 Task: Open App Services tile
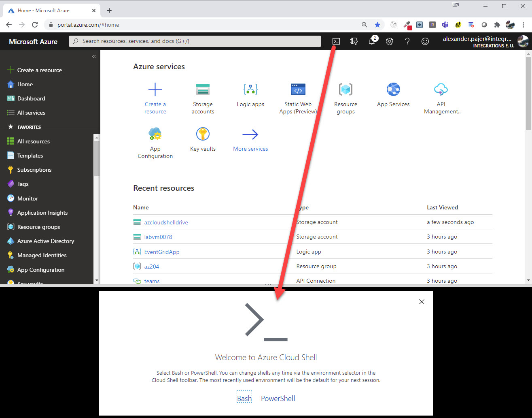coord(393,95)
